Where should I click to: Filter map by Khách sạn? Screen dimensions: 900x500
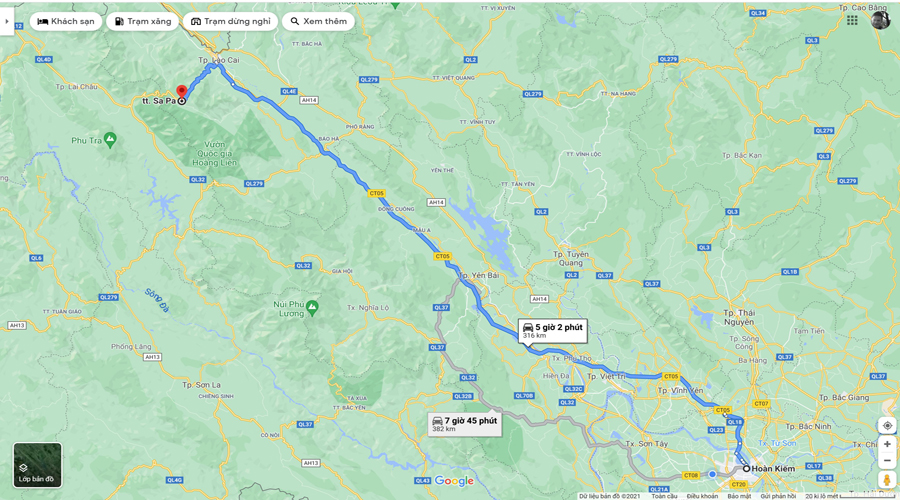point(66,21)
